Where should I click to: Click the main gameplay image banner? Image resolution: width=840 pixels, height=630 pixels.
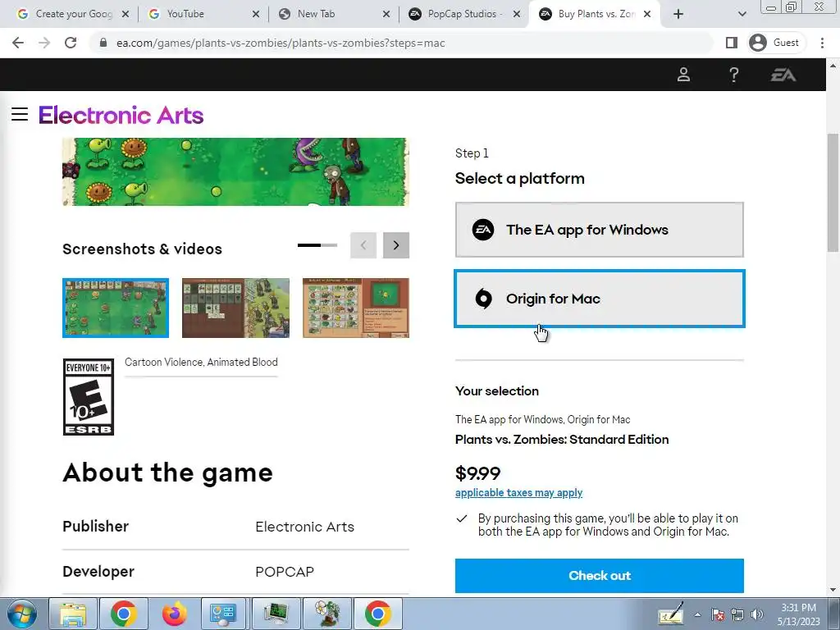[235, 172]
